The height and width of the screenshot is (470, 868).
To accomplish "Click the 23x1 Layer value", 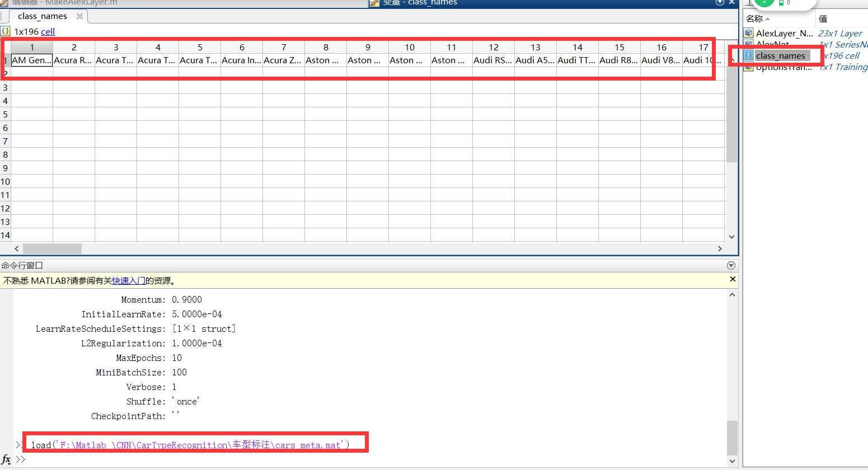I will pyautogui.click(x=840, y=34).
